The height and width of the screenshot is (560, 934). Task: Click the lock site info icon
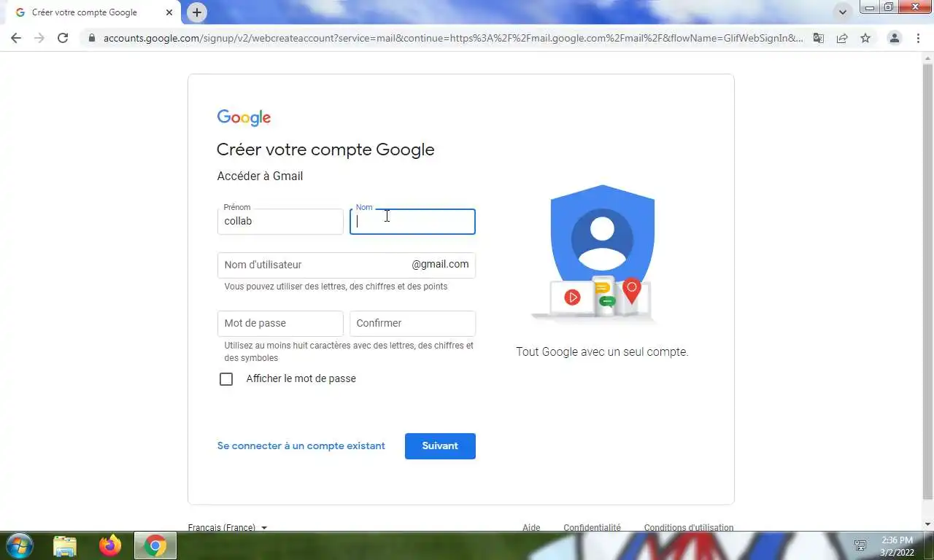[x=92, y=38]
